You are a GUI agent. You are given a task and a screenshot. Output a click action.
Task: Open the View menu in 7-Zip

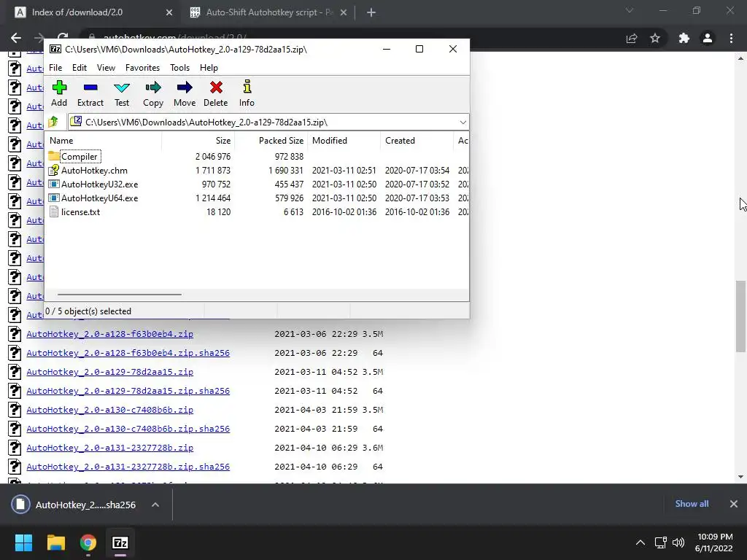(106, 68)
